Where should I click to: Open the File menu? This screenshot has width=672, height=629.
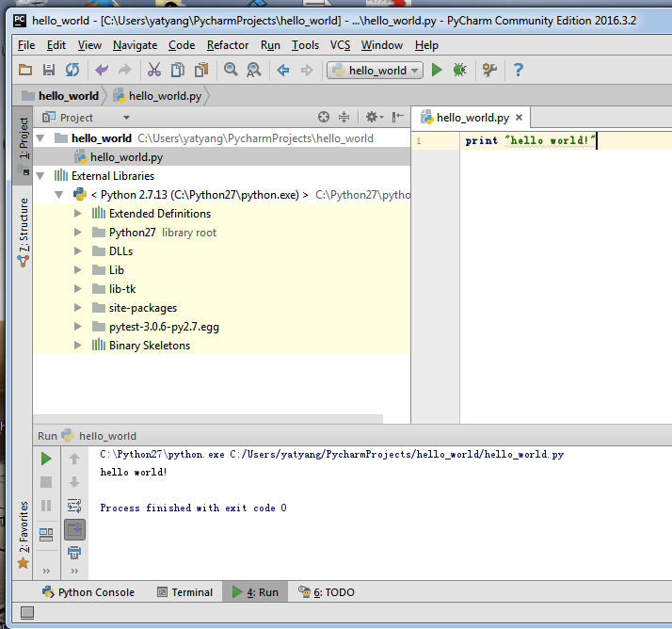tap(26, 45)
